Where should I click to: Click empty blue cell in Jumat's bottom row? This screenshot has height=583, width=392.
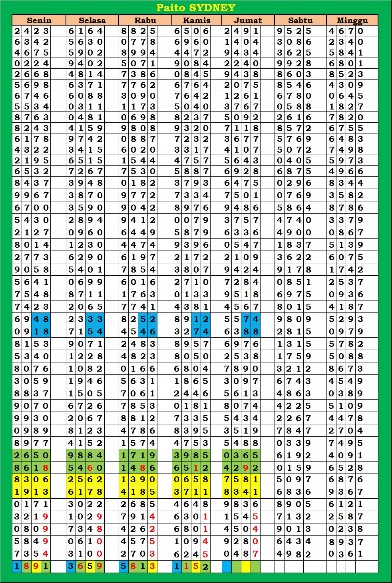pos(227,566)
